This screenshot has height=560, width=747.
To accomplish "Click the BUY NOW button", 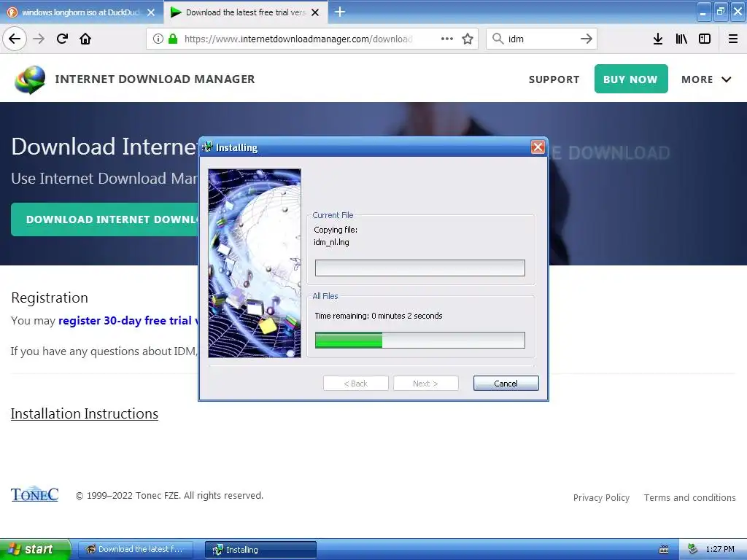I will (631, 79).
